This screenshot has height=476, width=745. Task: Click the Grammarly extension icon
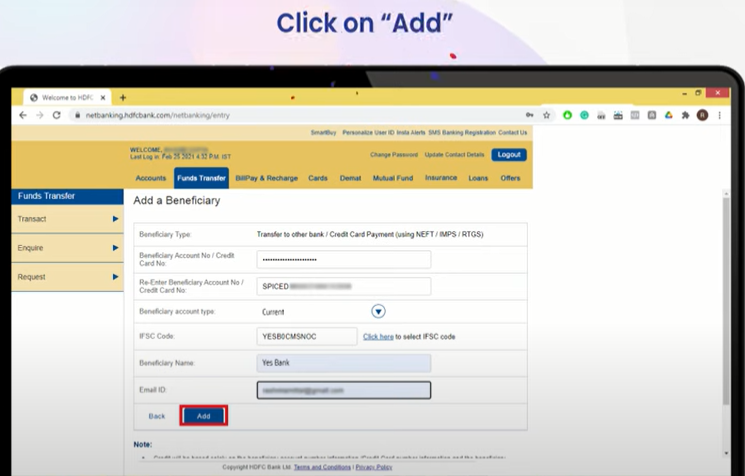click(584, 115)
